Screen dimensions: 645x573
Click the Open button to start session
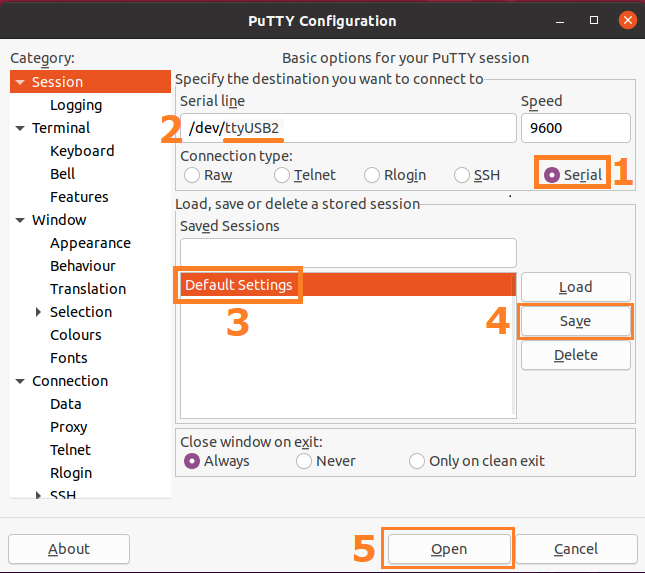(x=449, y=549)
